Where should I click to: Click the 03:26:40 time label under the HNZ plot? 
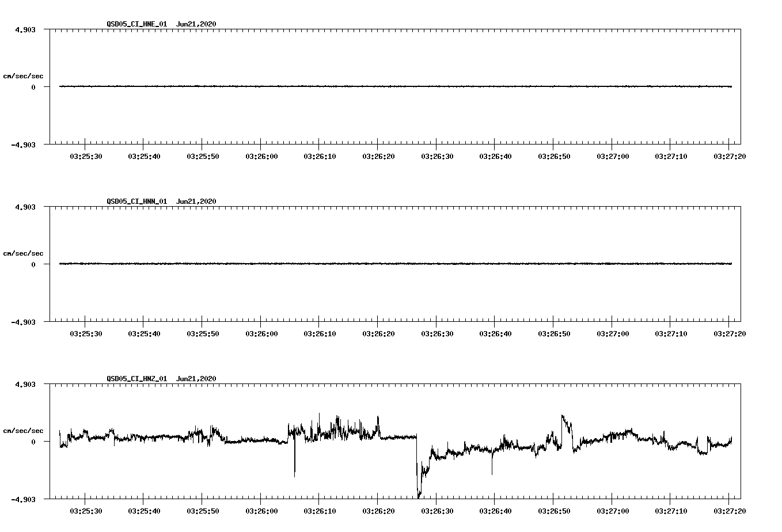pyautogui.click(x=495, y=511)
